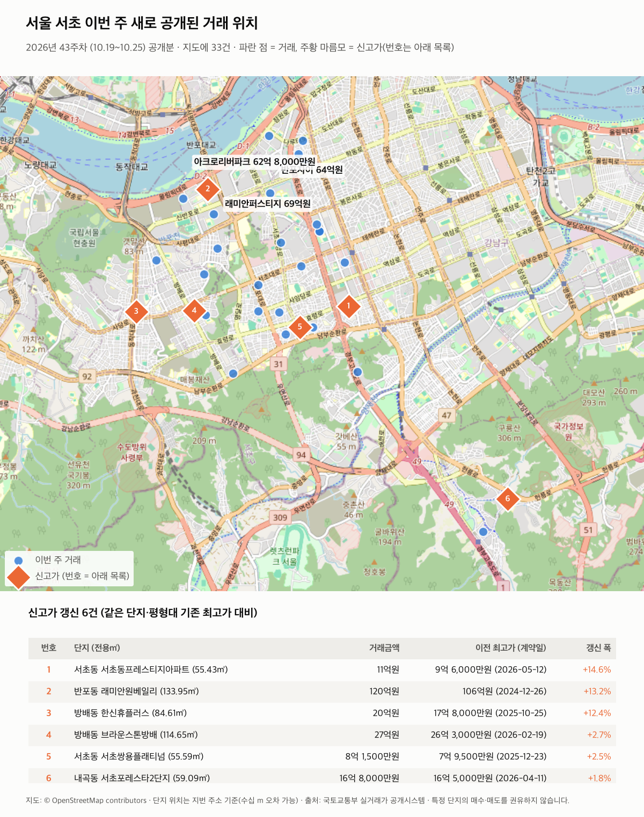Click the '국립서울 현충원' map label
644x817 pixels.
[x=84, y=238]
